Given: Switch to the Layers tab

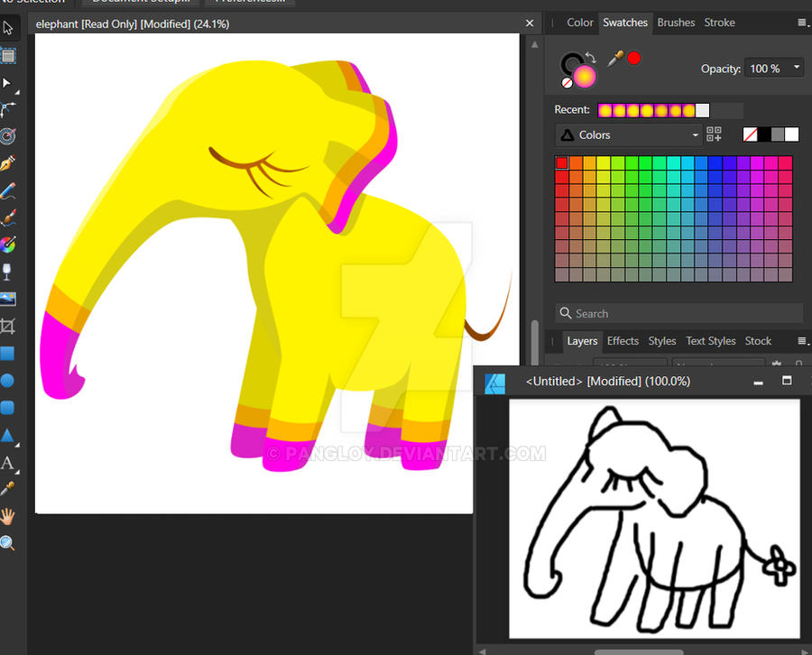Looking at the screenshot, I should pyautogui.click(x=582, y=341).
